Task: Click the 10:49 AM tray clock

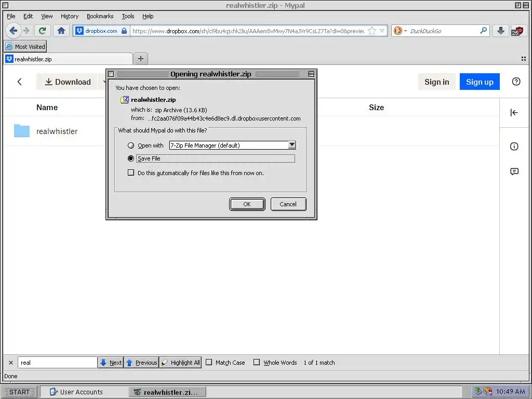Action: (x=511, y=392)
